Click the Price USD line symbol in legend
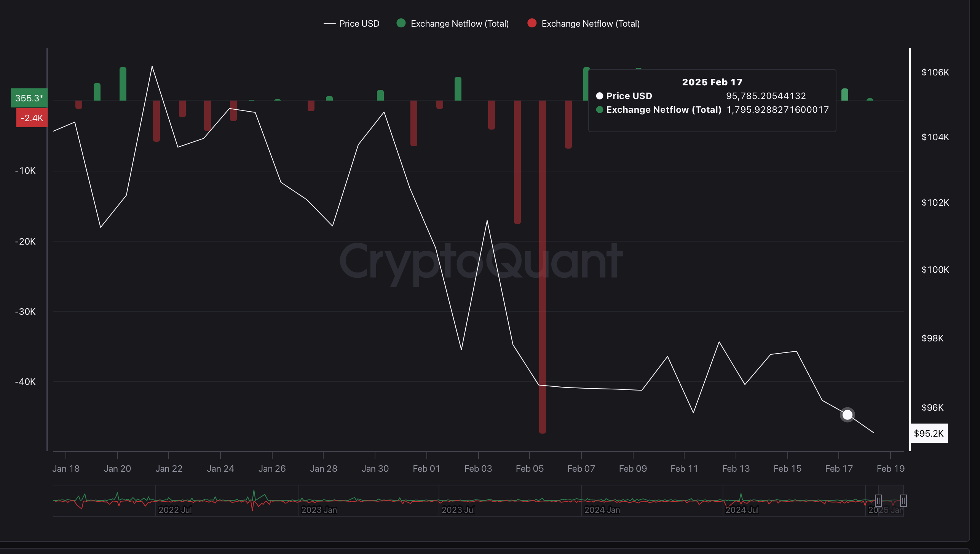This screenshot has height=554, width=980. click(330, 23)
